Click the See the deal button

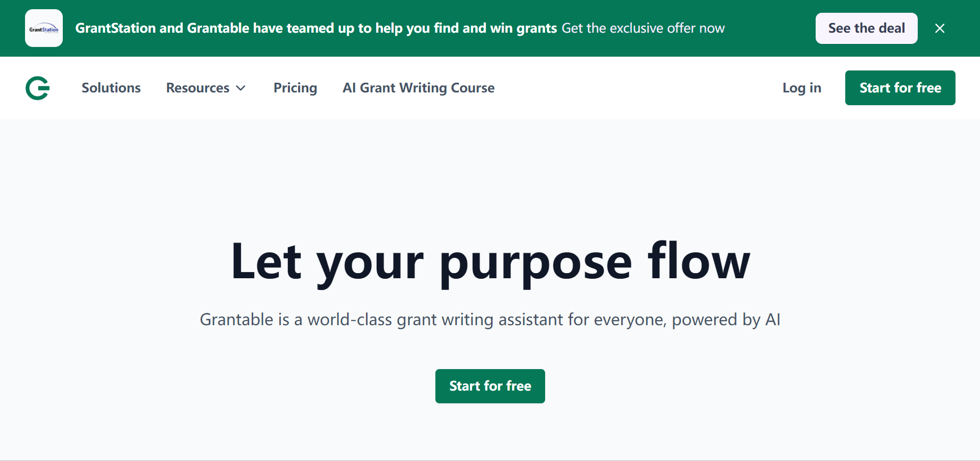(867, 28)
